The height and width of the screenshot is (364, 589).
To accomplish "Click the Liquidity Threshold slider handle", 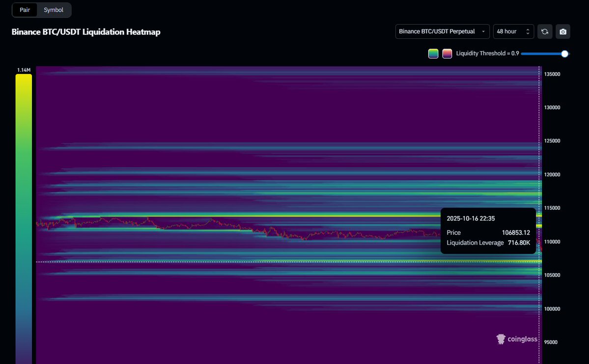I will tap(564, 54).
